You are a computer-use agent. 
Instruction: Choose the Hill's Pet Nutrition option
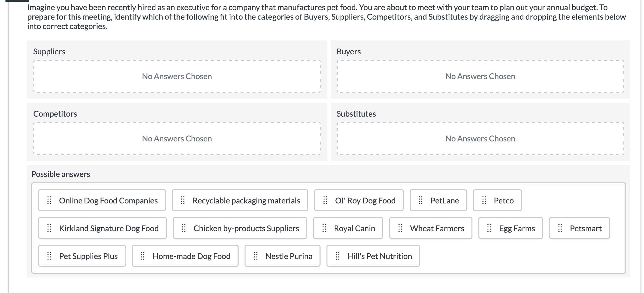(379, 256)
